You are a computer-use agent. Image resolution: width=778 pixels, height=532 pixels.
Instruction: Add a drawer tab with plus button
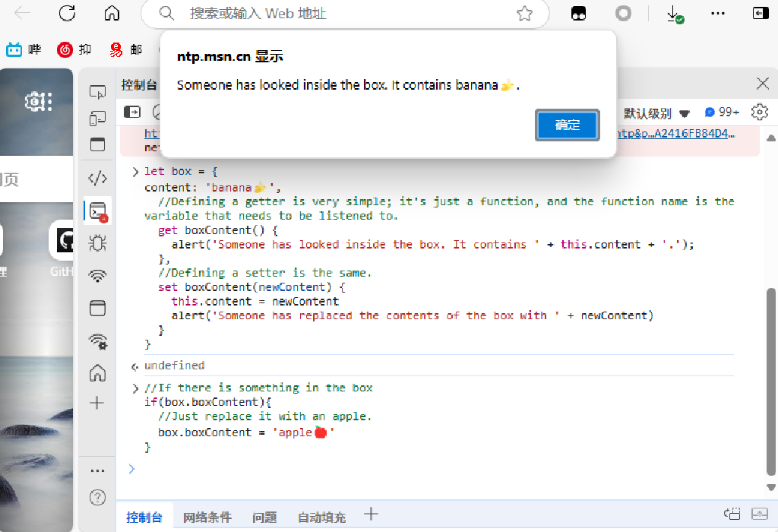click(371, 514)
